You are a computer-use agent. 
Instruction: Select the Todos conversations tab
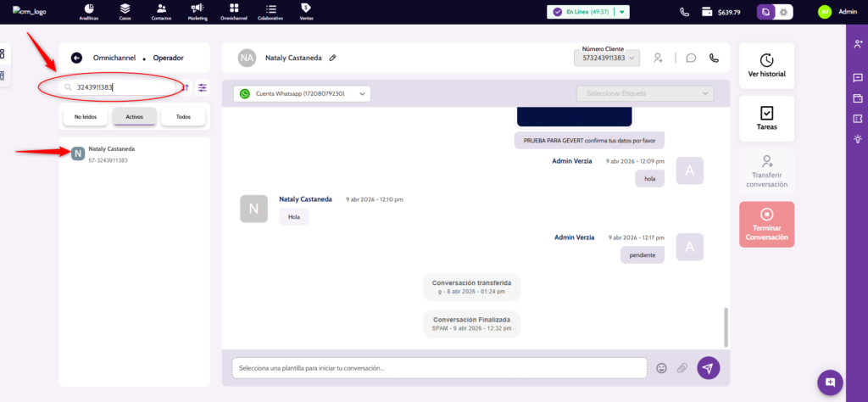[x=183, y=117]
